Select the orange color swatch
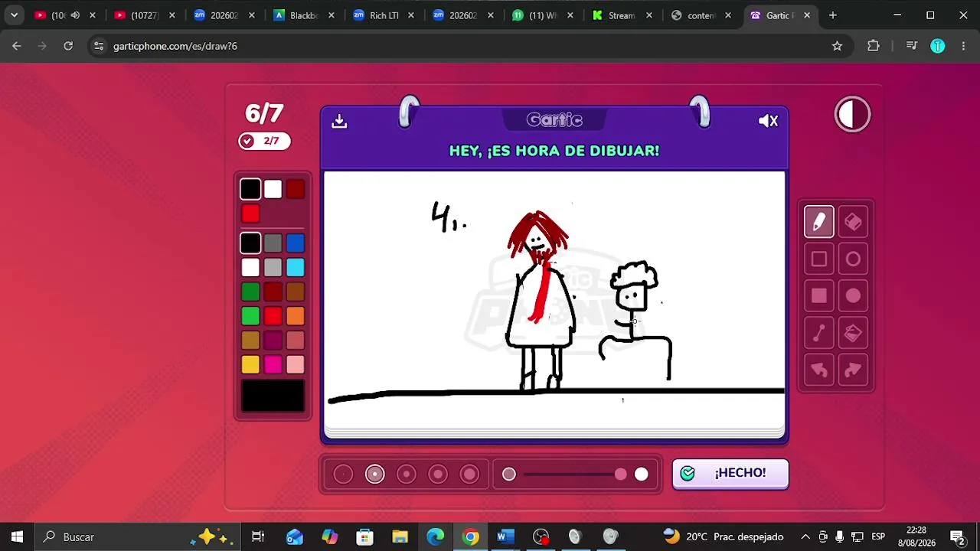This screenshot has width=980, height=551. click(x=296, y=316)
